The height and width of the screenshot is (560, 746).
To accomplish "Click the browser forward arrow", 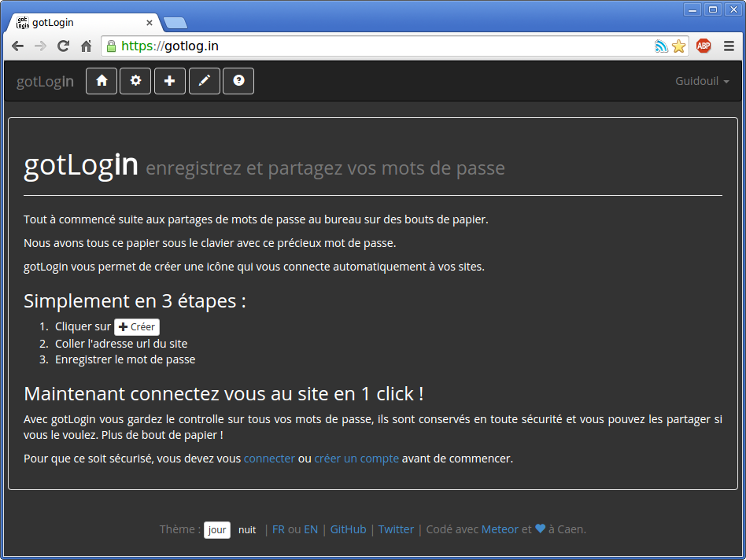I will point(40,46).
